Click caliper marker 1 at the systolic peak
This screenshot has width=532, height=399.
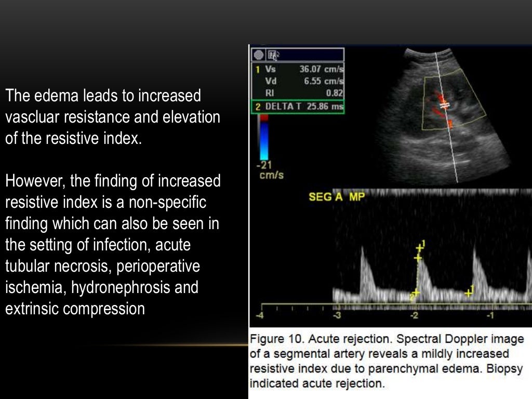click(420, 247)
